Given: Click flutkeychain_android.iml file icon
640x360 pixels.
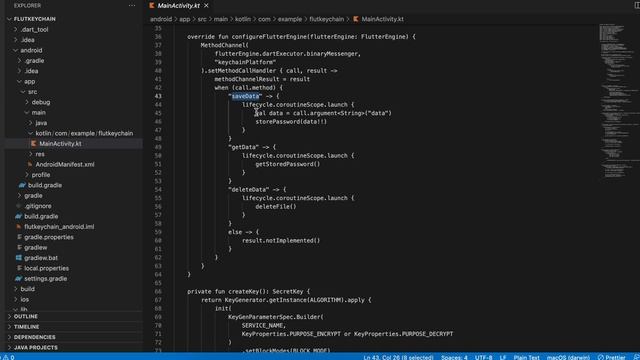Looking at the screenshot, I should coord(18,227).
